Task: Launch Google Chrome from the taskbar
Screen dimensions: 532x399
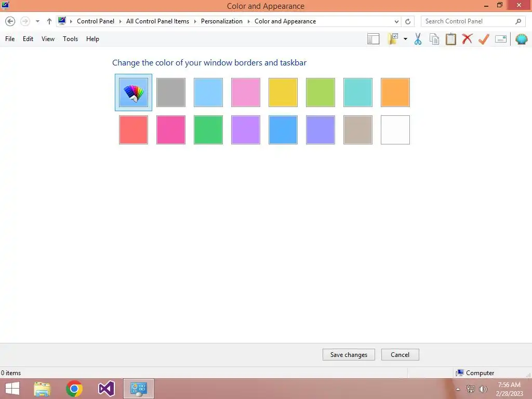Action: [74, 389]
